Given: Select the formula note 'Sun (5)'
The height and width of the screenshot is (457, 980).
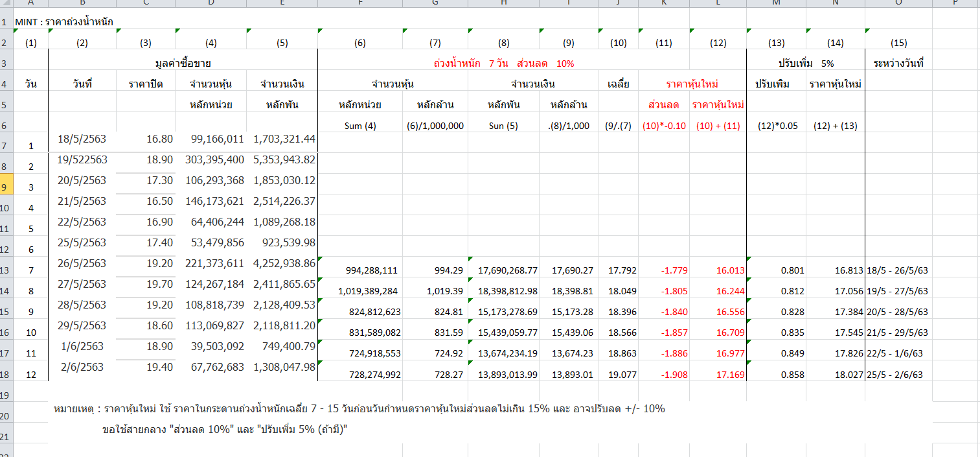Looking at the screenshot, I should click(504, 126).
